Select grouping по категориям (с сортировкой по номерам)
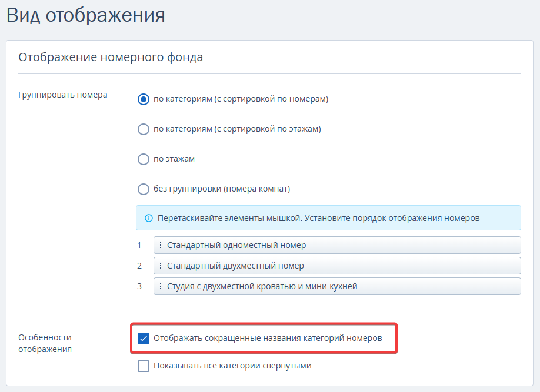Screen dimensions: 540x392 coord(144,99)
